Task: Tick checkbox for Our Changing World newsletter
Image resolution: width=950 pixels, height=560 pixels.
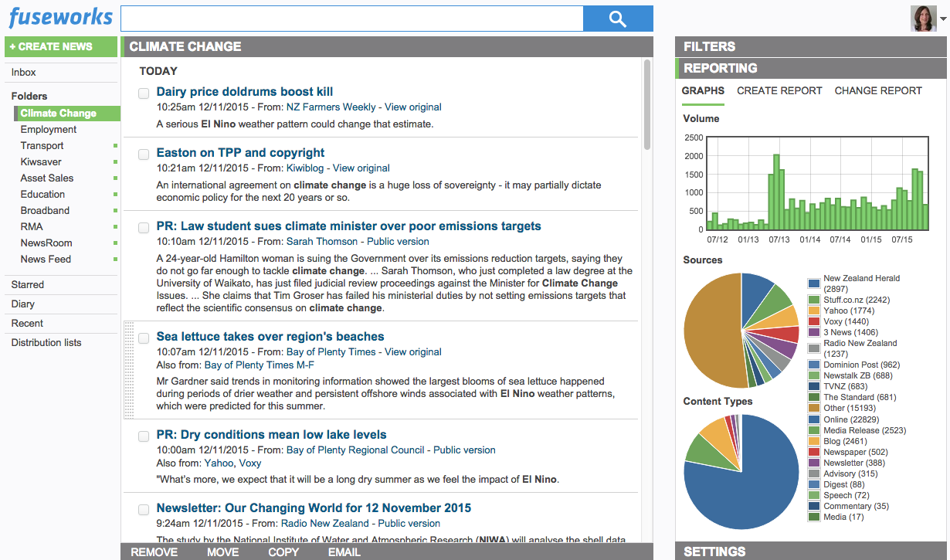Action: tap(144, 510)
